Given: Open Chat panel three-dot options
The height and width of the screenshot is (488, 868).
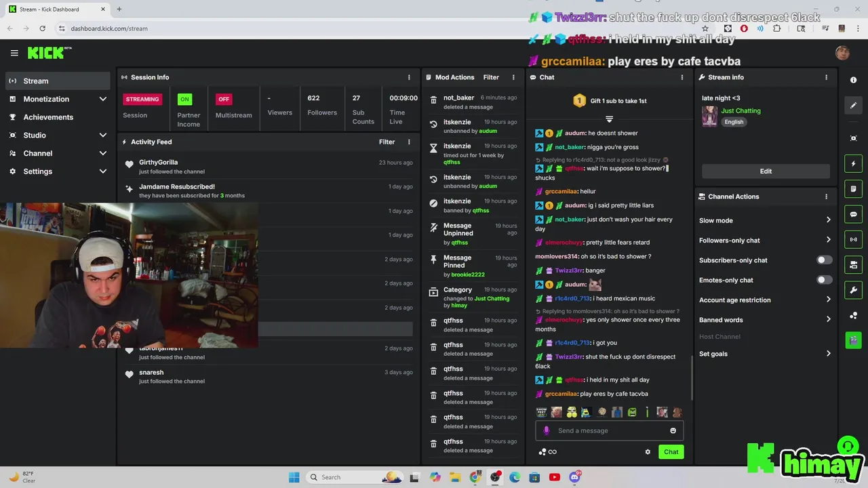Looking at the screenshot, I should [x=682, y=77].
